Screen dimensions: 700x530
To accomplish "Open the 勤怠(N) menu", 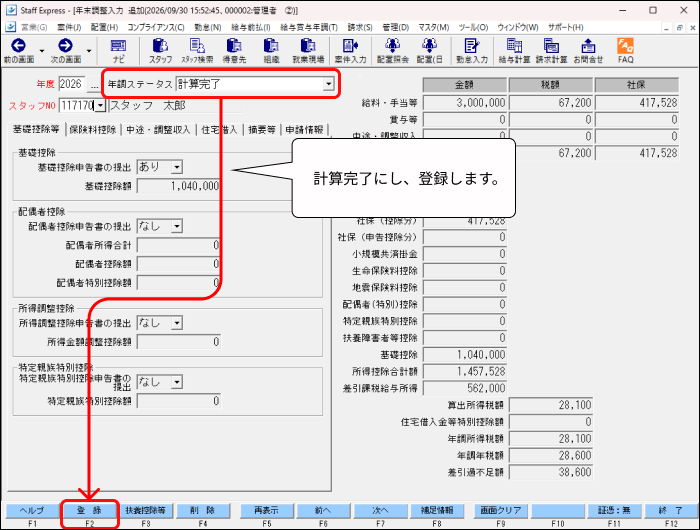I will click(208, 27).
